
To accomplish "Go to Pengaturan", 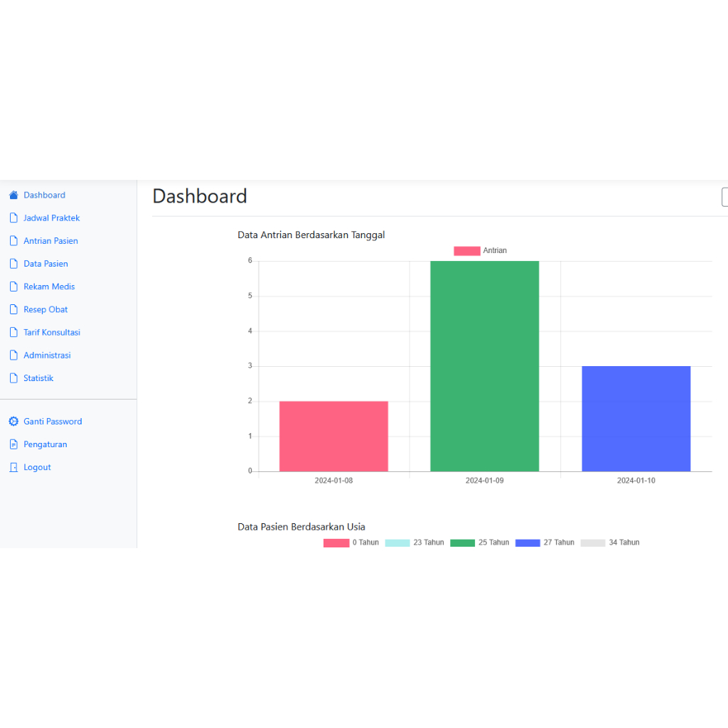I will [45, 444].
